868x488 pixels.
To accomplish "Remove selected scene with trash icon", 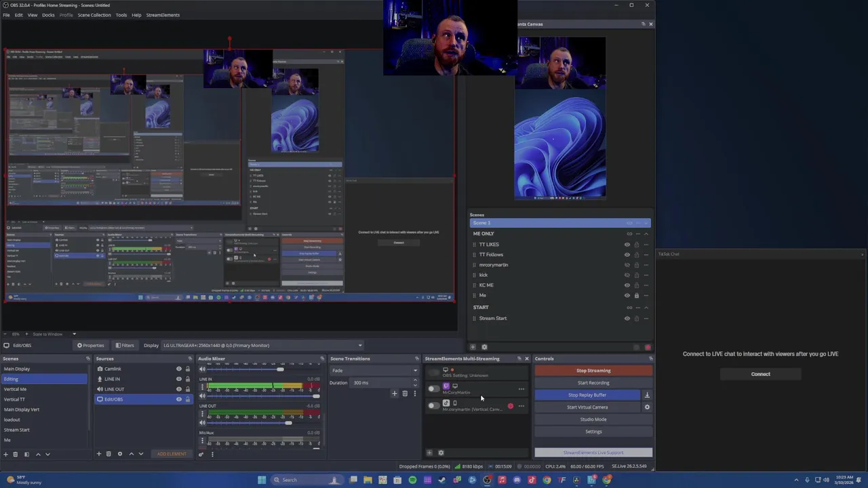I will pyautogui.click(x=16, y=454).
